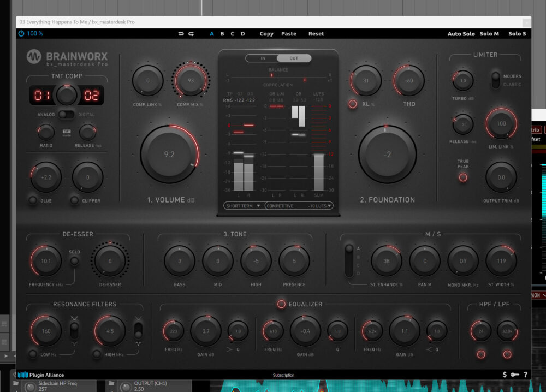Open help with the question mark icon
The width and height of the screenshot is (546, 392).
tap(525, 375)
